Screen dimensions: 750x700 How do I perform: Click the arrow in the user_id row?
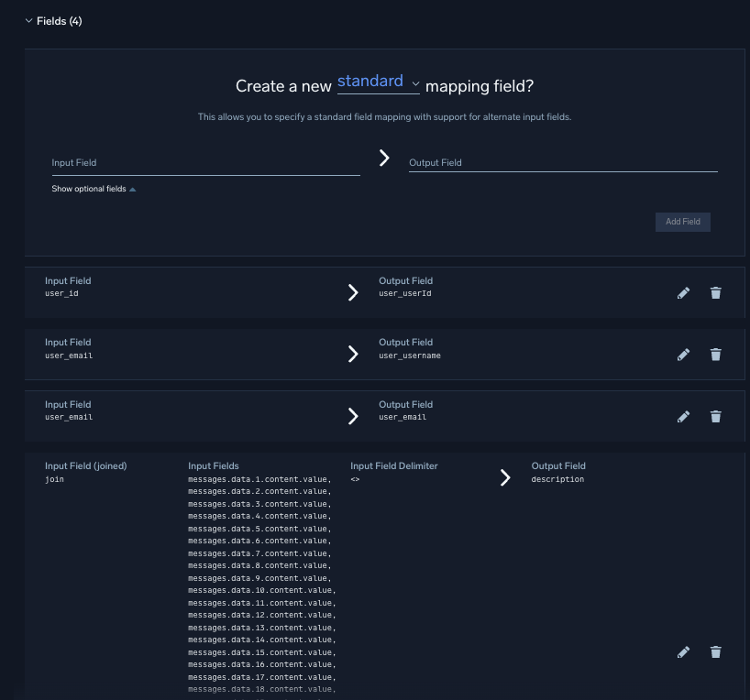pyautogui.click(x=353, y=292)
